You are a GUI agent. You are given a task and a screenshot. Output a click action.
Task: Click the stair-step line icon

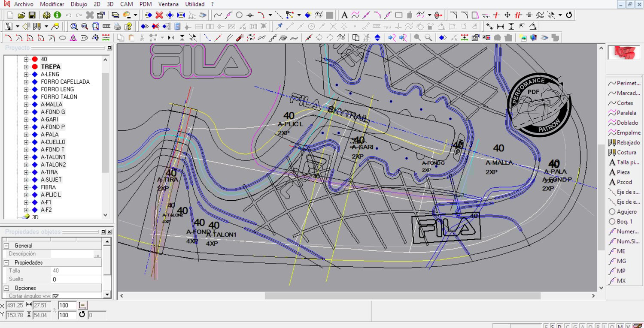(272, 38)
